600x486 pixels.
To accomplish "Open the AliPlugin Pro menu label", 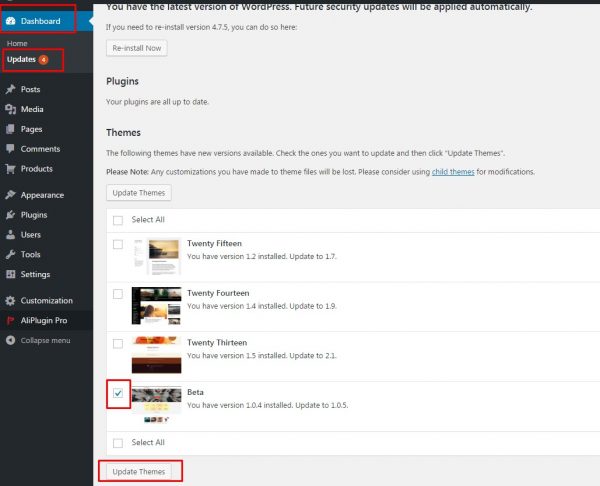I will point(44,321).
